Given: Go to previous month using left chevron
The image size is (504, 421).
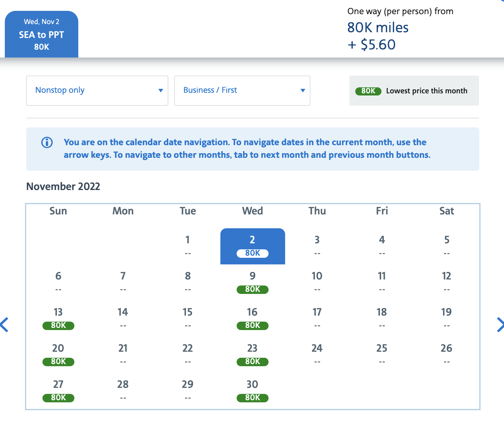Looking at the screenshot, I should (x=5, y=325).
